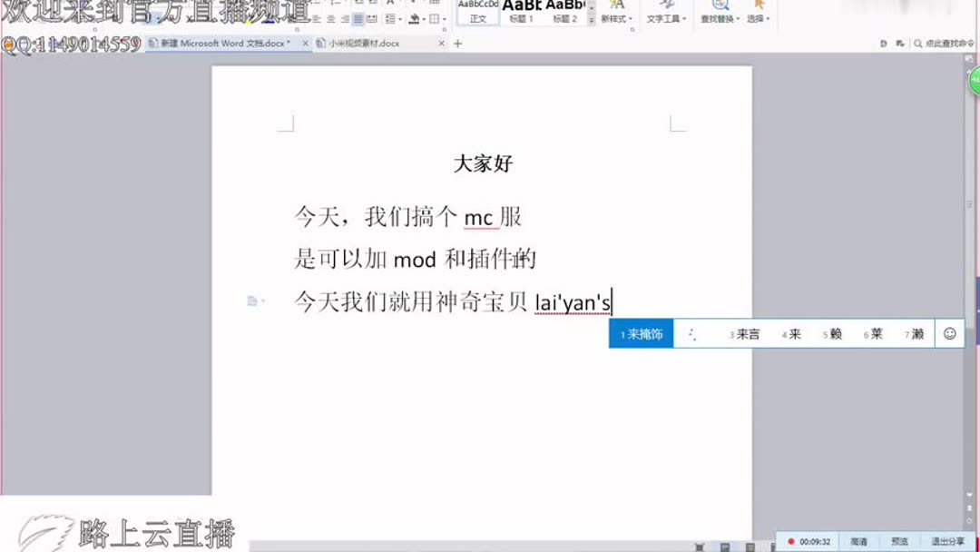Click the borders grid icon

[x=435, y=19]
